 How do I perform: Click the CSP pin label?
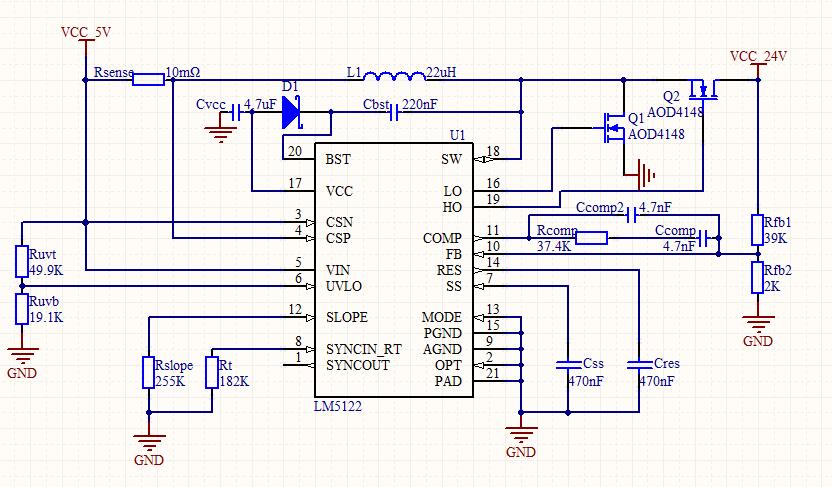[339, 238]
